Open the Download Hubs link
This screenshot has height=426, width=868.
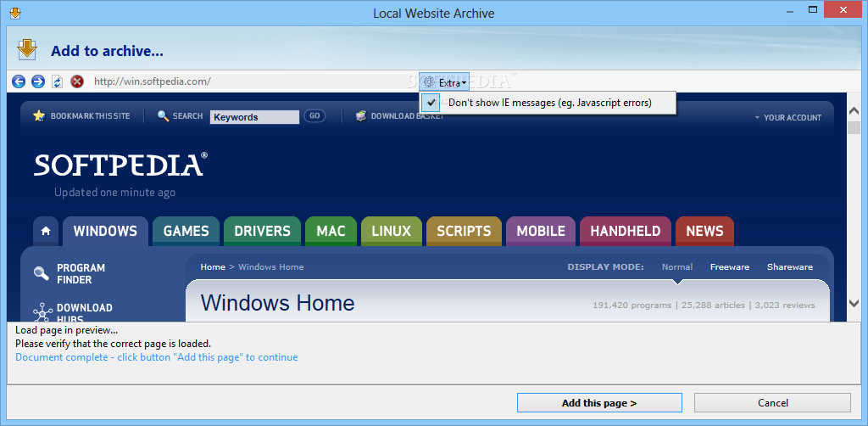[x=84, y=313]
